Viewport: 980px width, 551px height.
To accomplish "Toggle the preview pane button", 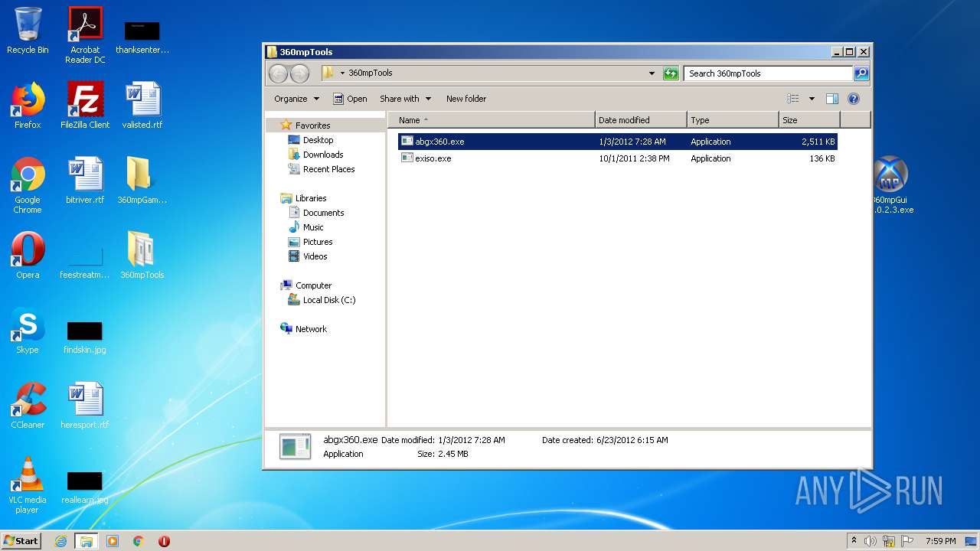I will pos(832,99).
